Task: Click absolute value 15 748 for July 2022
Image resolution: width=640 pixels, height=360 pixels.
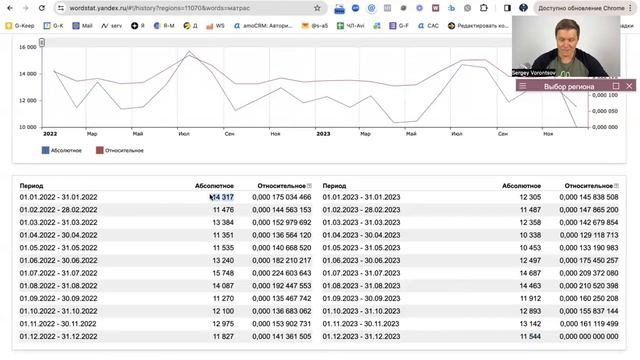Action: [x=223, y=273]
